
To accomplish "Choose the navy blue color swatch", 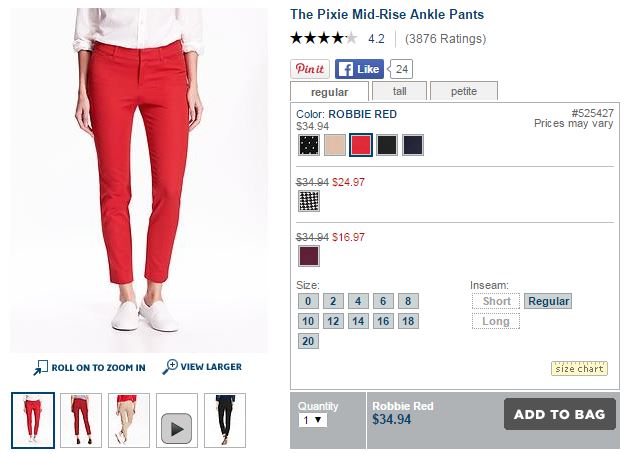I will pyautogui.click(x=412, y=145).
